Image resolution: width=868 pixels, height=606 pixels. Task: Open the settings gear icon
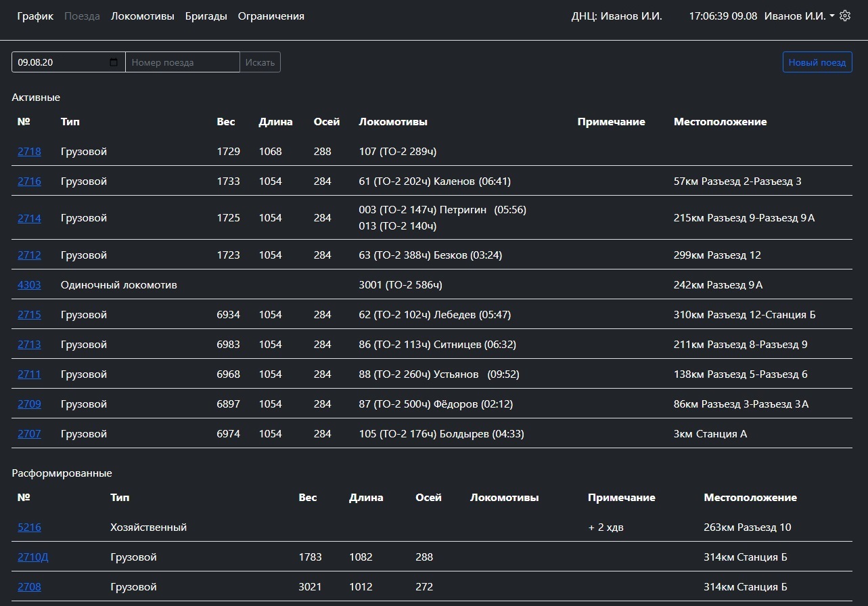845,16
